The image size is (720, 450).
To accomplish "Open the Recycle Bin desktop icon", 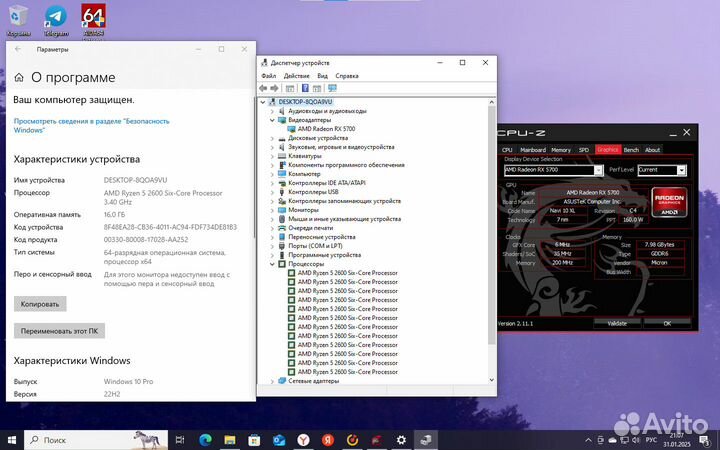I will 18,20.
